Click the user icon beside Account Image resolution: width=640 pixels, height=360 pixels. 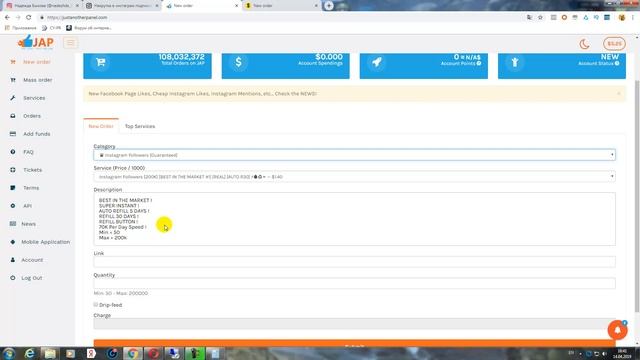coord(13,260)
